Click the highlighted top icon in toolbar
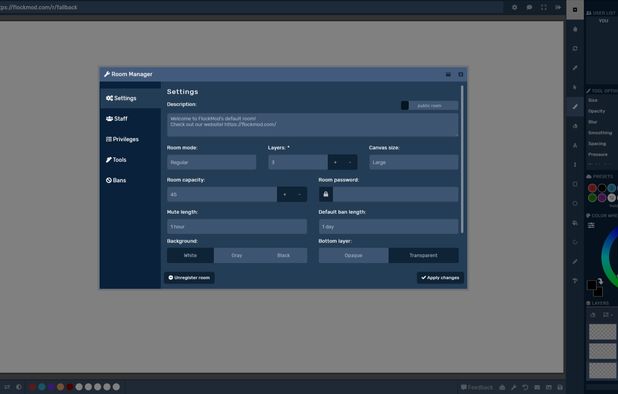This screenshot has height=394, width=618. pos(575,9)
